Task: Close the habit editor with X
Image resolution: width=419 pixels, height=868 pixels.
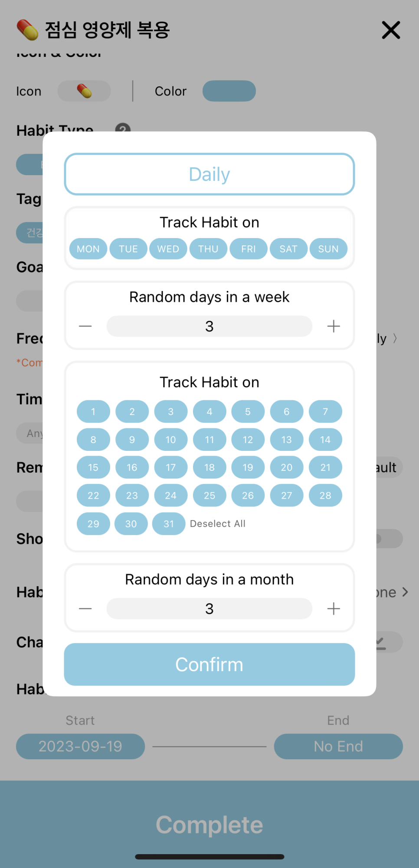Action: pyautogui.click(x=391, y=30)
